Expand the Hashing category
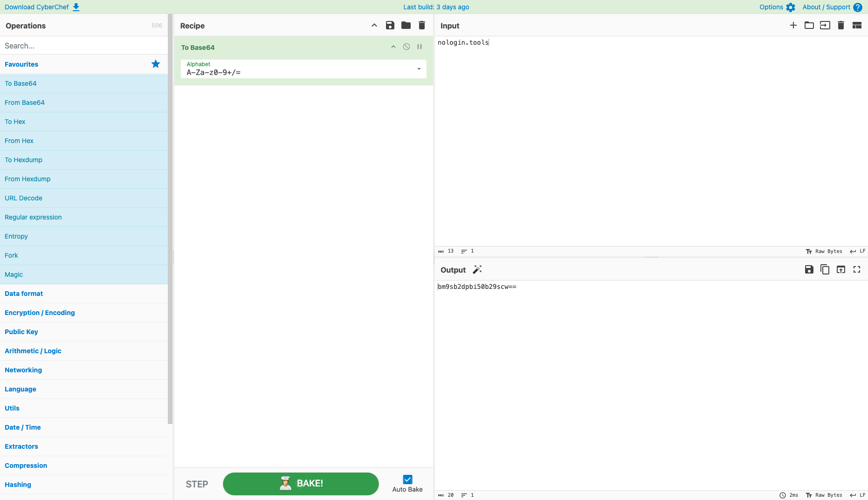This screenshot has height=500, width=868. pos(84,485)
